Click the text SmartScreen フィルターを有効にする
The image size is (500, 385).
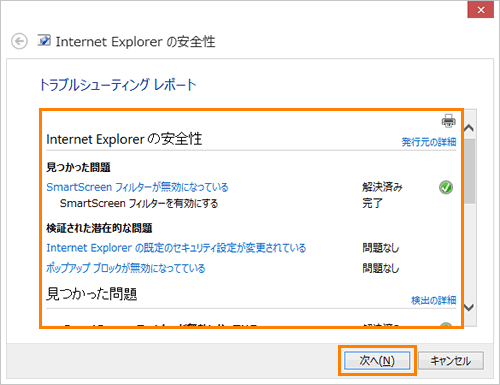pyautogui.click(x=139, y=203)
